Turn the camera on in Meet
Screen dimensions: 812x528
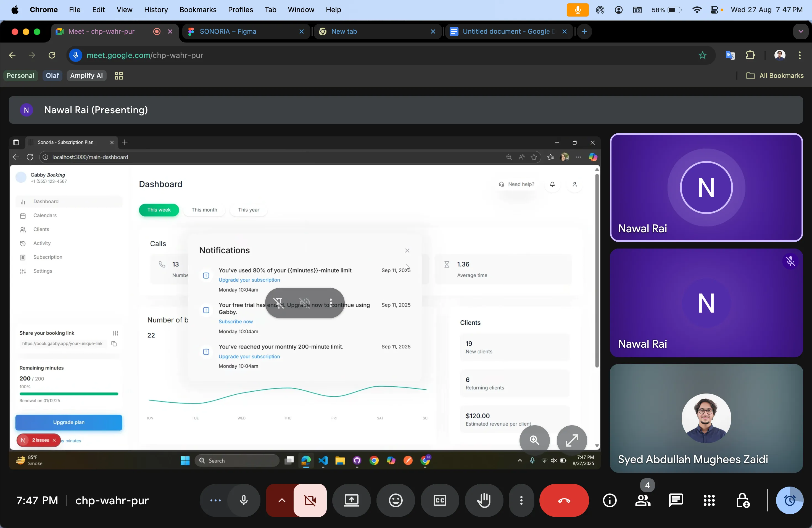[310, 500]
